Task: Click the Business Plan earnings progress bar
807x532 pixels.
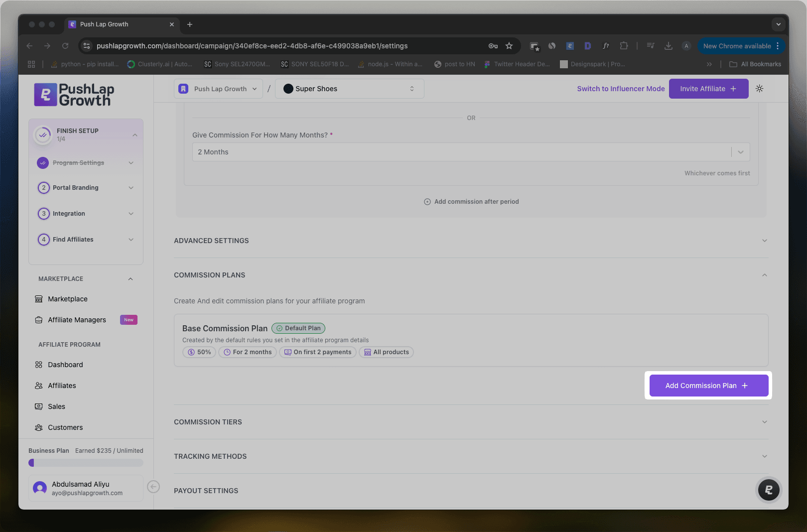Action: [86, 463]
